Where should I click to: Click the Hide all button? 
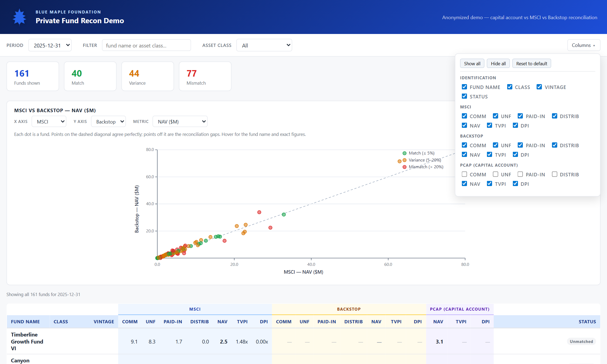(x=498, y=64)
